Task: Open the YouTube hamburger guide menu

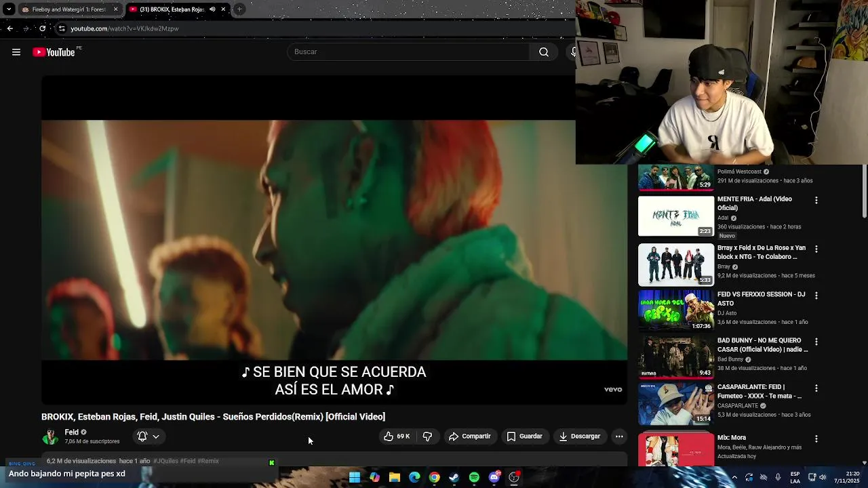Action: coord(16,52)
